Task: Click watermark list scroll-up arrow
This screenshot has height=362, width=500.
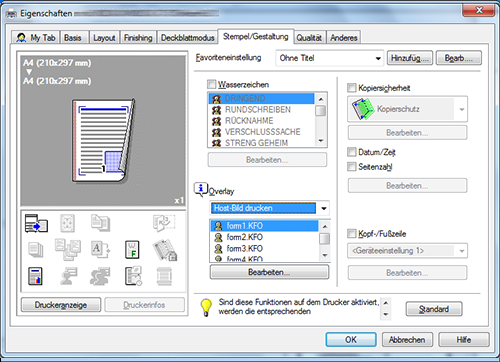Action: [321, 99]
